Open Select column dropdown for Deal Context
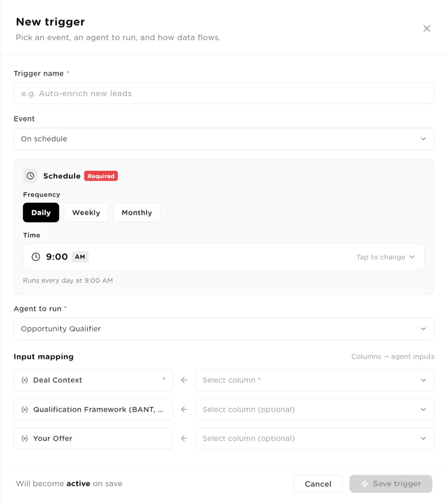 315,380
